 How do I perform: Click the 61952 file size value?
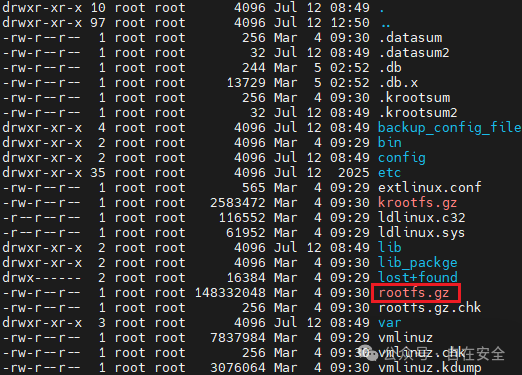coord(246,233)
